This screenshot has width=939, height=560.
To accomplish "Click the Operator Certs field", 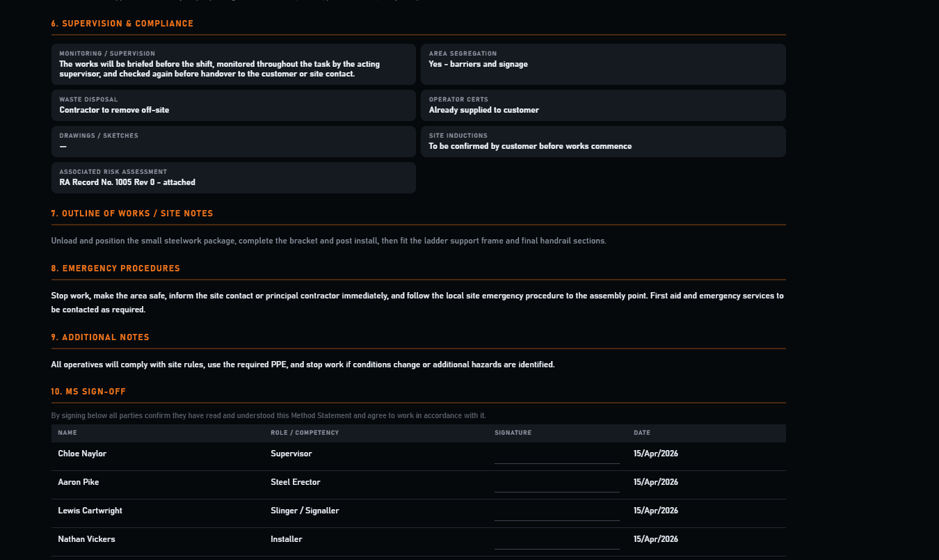I will point(602,105).
